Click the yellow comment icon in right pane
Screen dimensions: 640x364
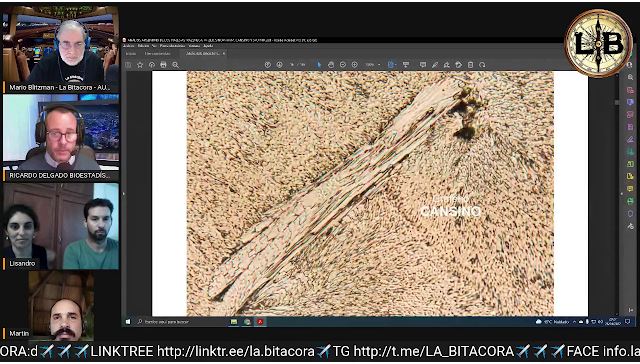pyautogui.click(x=631, y=189)
